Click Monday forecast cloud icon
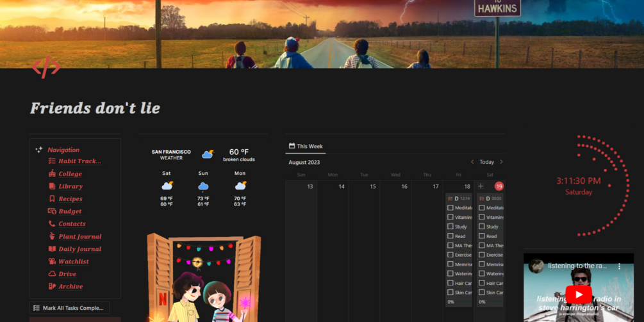 pos(241,186)
